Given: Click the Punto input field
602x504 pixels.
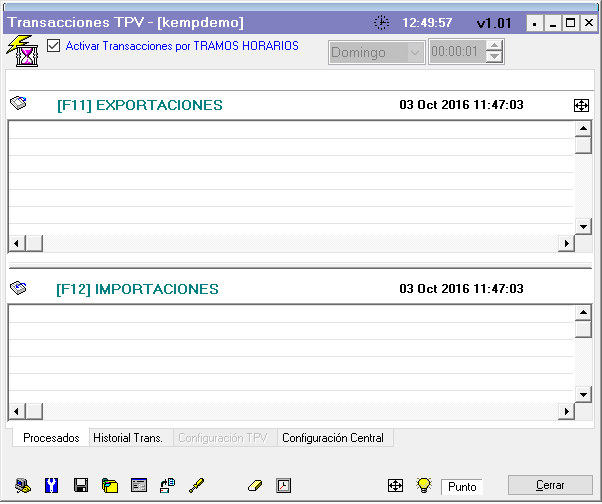Looking at the screenshot, I should pyautogui.click(x=462, y=486).
